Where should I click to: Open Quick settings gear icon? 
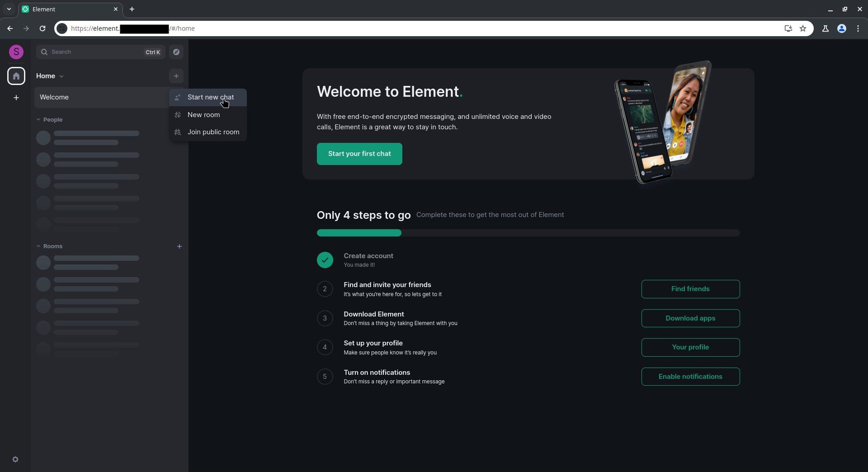point(15,459)
